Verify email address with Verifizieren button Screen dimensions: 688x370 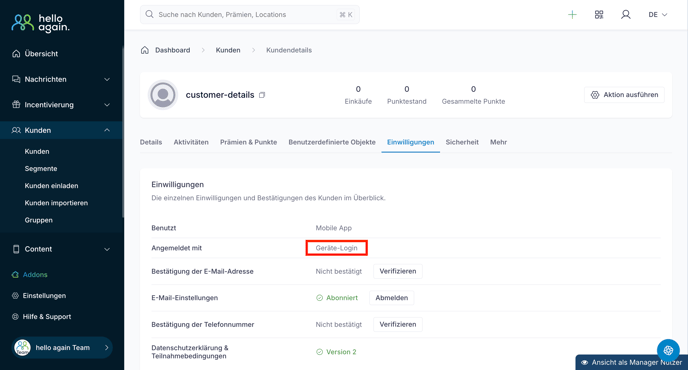[x=398, y=271]
